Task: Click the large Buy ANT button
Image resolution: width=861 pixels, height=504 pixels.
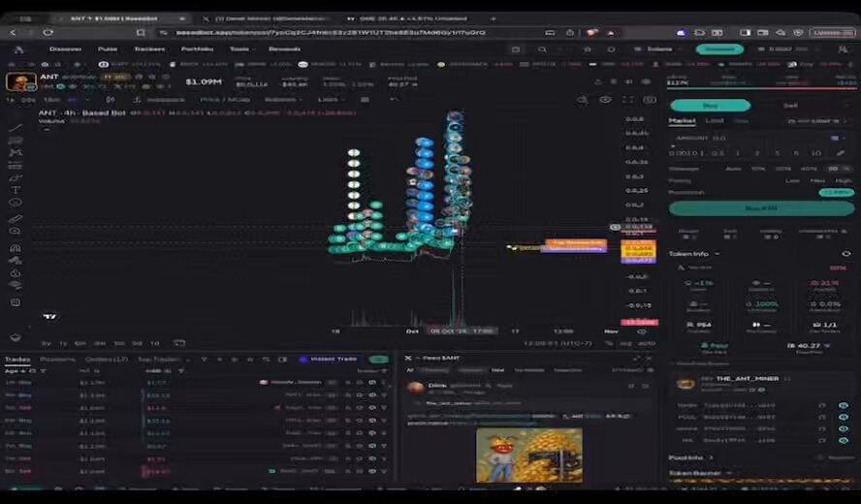Action: coord(761,208)
